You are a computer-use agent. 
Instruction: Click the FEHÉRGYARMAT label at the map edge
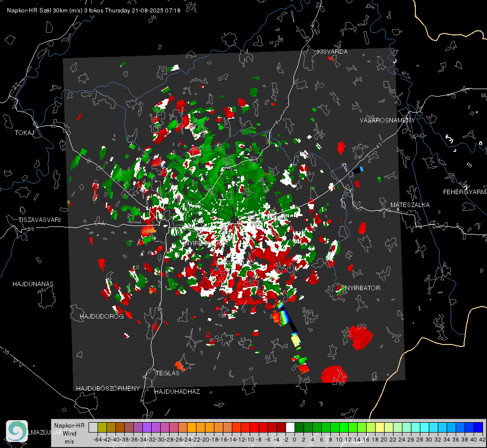point(465,192)
